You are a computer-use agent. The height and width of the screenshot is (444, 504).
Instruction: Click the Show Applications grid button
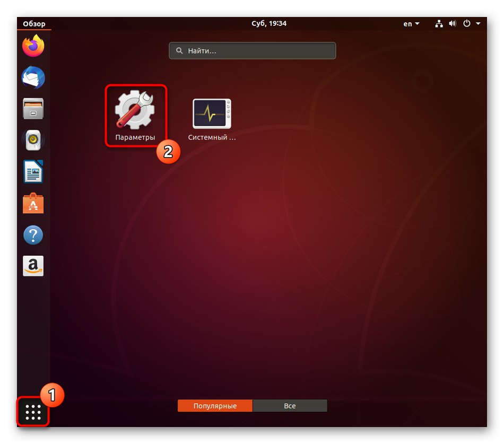click(33, 412)
